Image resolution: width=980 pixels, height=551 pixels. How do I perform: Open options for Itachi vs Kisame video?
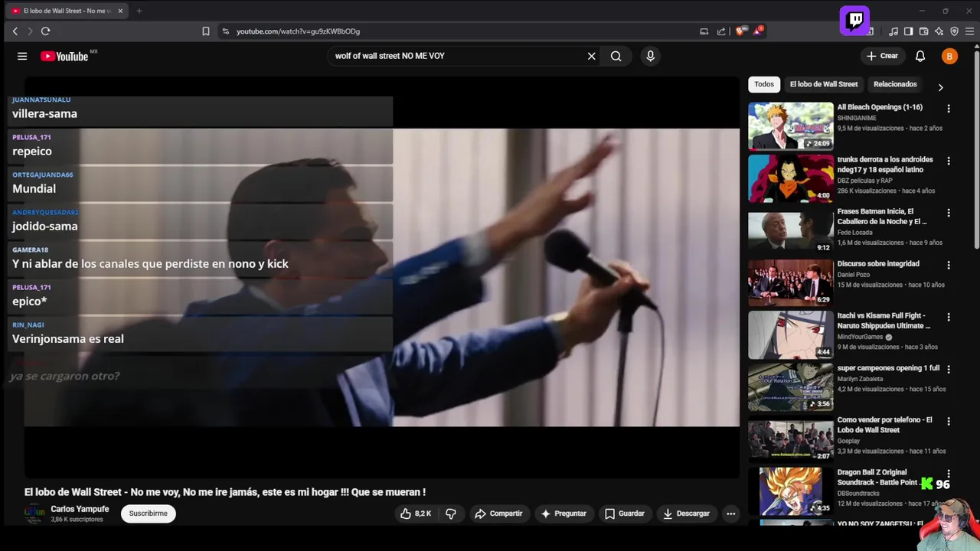click(949, 317)
